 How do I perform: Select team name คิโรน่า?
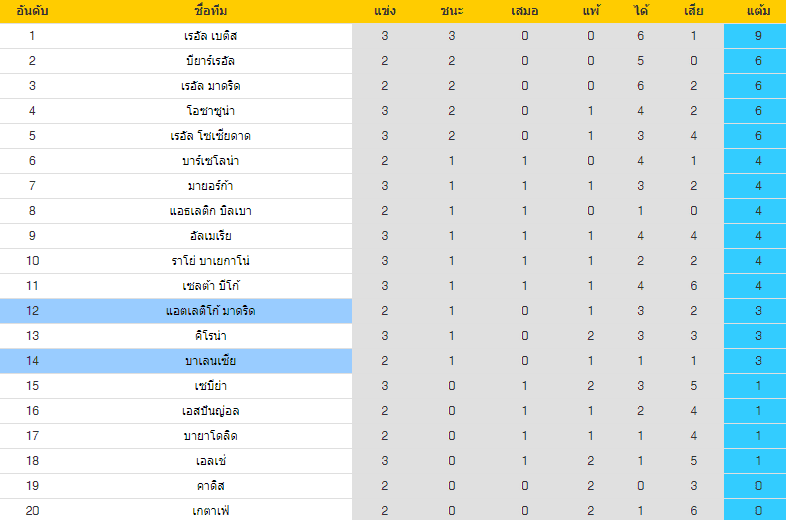[211, 336]
